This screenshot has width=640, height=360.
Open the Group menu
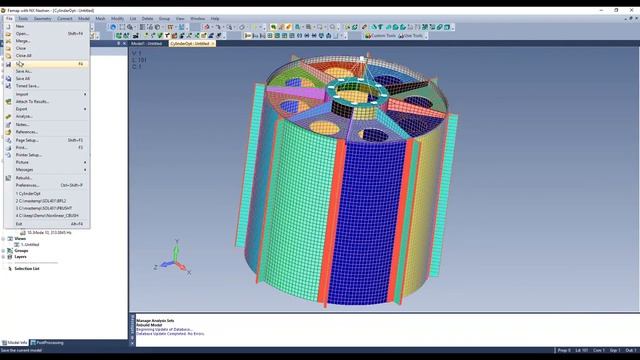164,18
